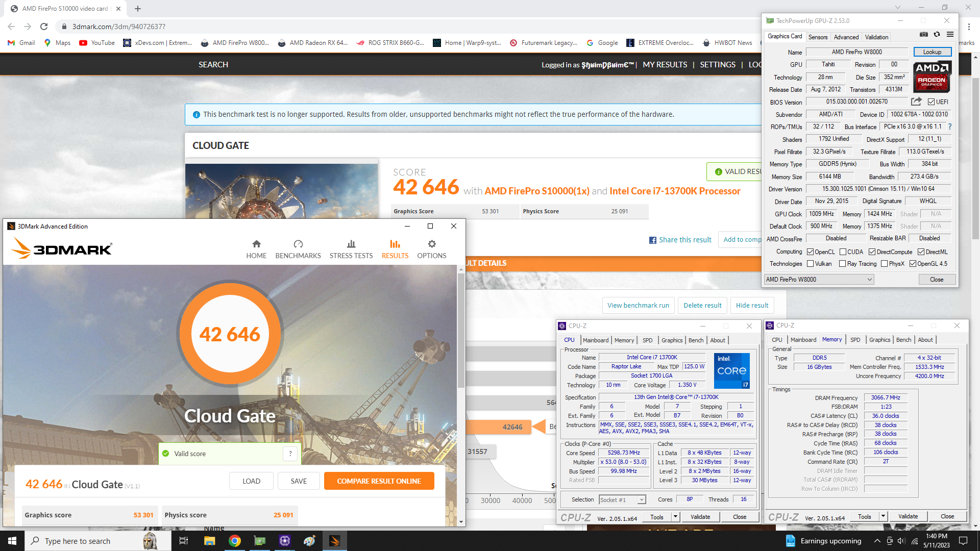Select the RESULTS tab in 3DMark
The height and width of the screenshot is (551, 980).
point(395,249)
